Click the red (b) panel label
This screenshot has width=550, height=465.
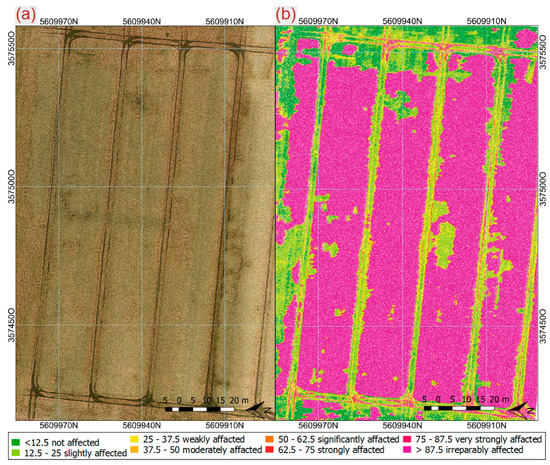286,15
